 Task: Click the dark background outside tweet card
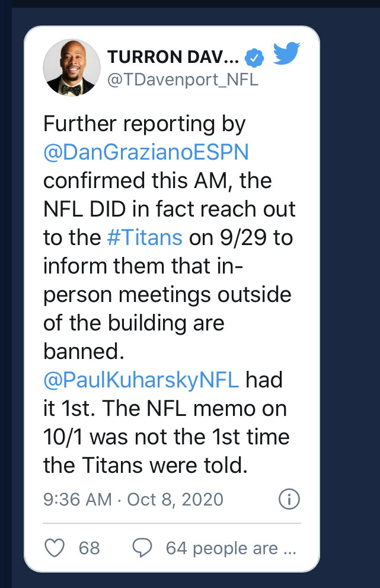(349, 300)
